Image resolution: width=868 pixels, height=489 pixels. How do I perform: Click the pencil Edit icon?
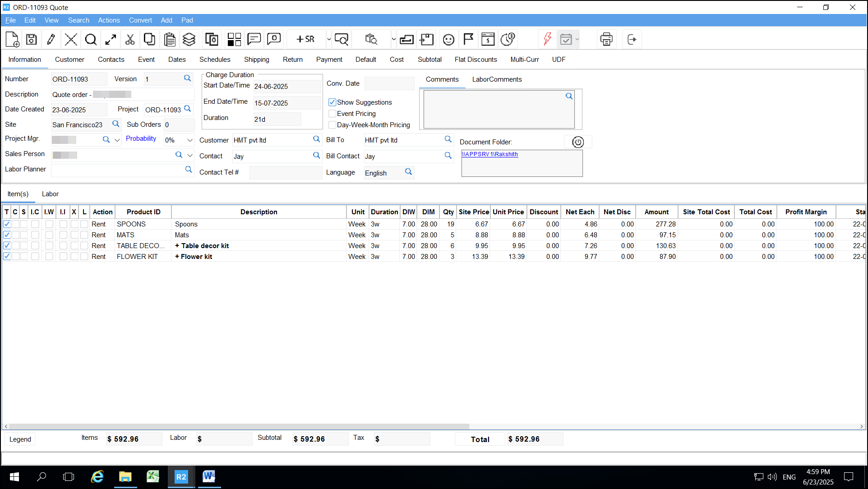click(x=51, y=40)
